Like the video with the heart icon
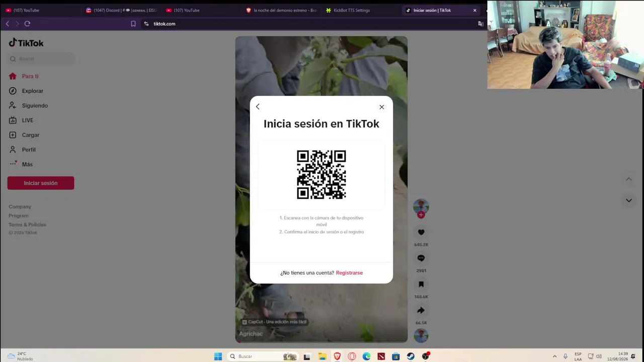Screen dimensions: 644x362 (x=421, y=232)
